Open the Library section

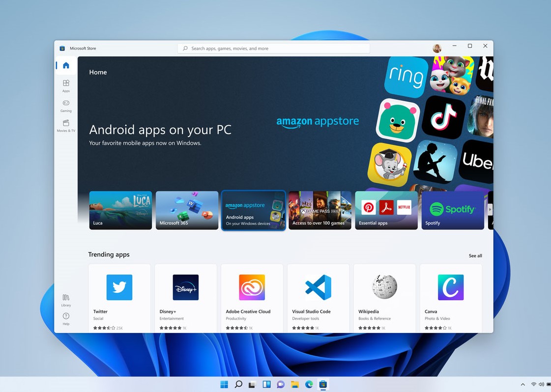[66, 300]
